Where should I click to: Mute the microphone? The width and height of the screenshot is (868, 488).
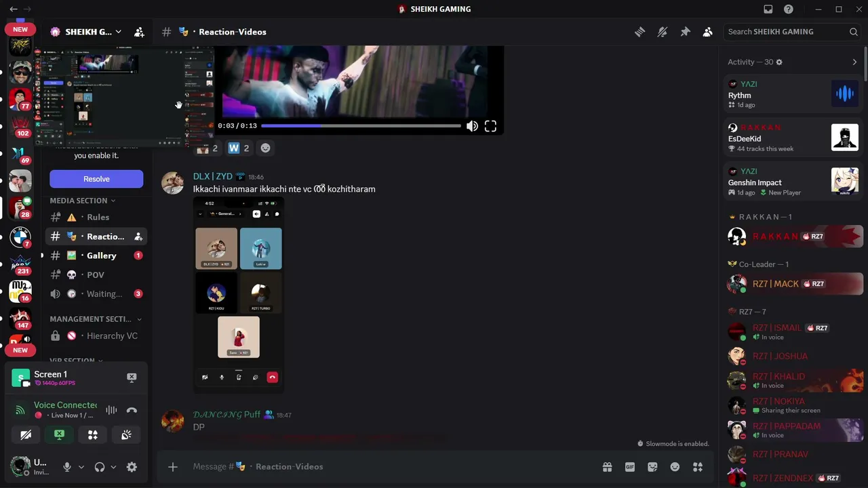coord(67,467)
